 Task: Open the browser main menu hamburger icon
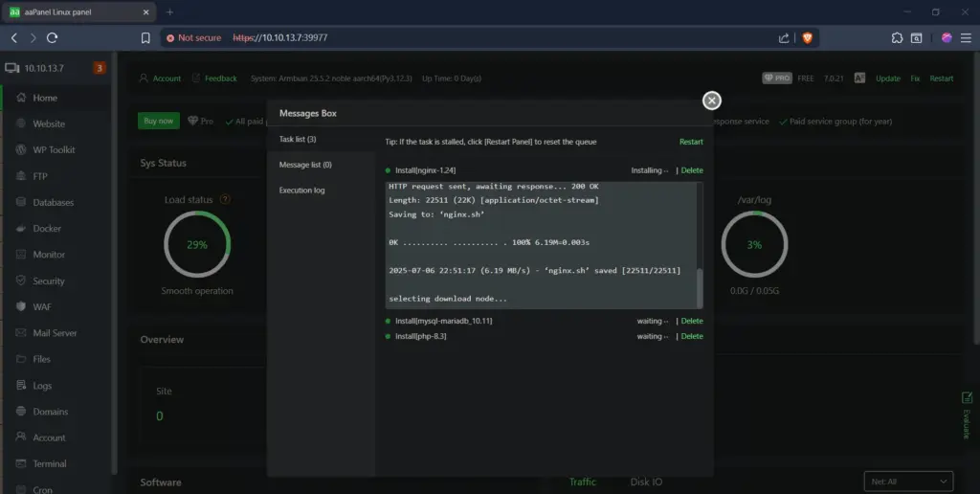coord(967,38)
